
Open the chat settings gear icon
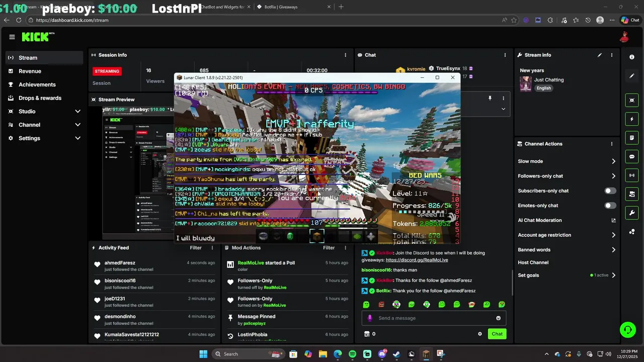coord(480,334)
